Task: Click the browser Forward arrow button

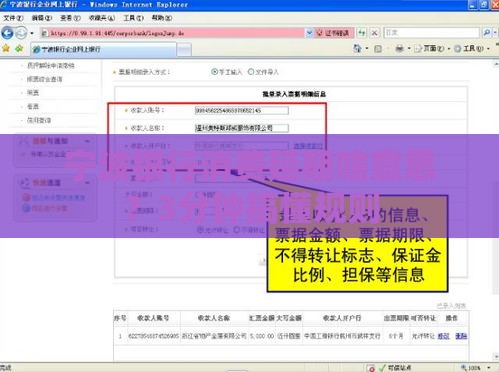Action: coord(21,33)
